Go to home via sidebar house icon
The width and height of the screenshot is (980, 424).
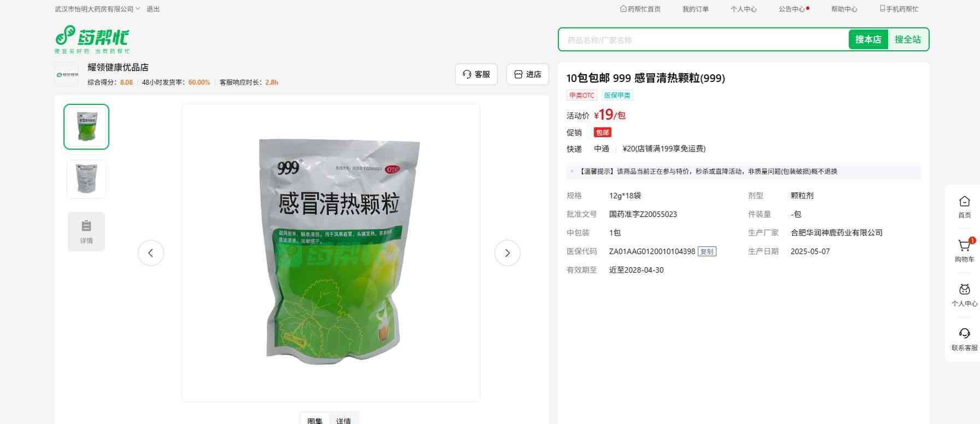964,201
